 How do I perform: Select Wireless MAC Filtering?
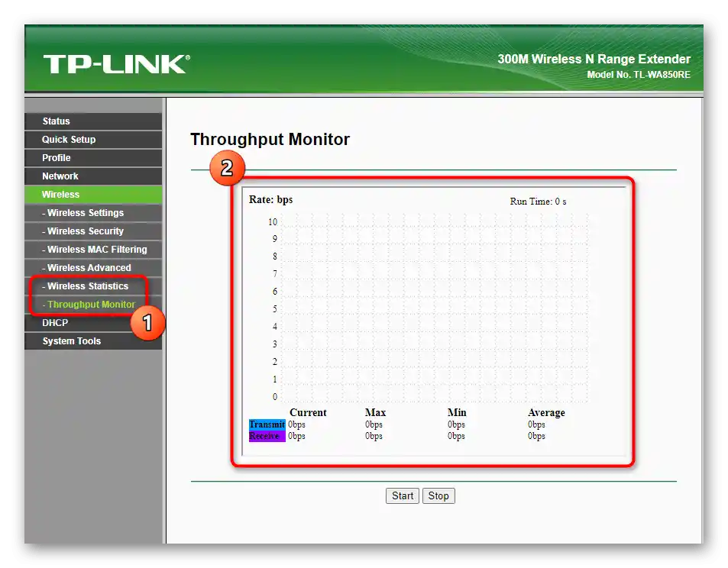tap(93, 250)
